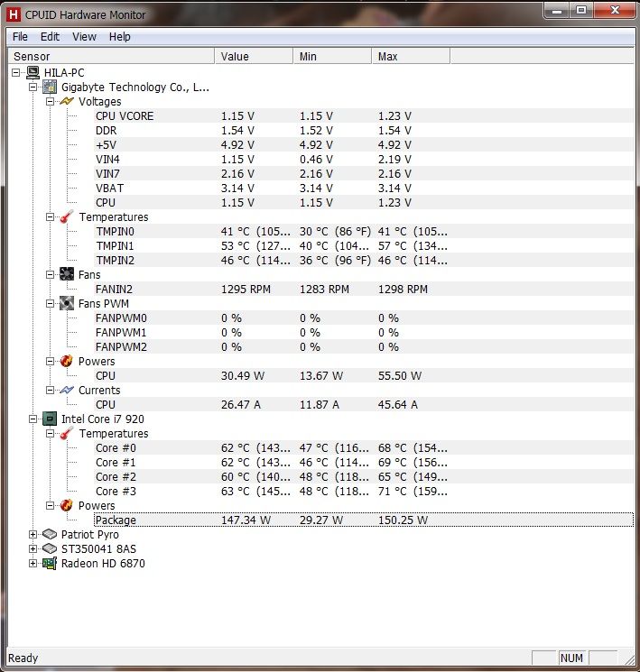Expand the Radeon HD 6870 node
Screen dimensions: 640x672
click(x=33, y=563)
